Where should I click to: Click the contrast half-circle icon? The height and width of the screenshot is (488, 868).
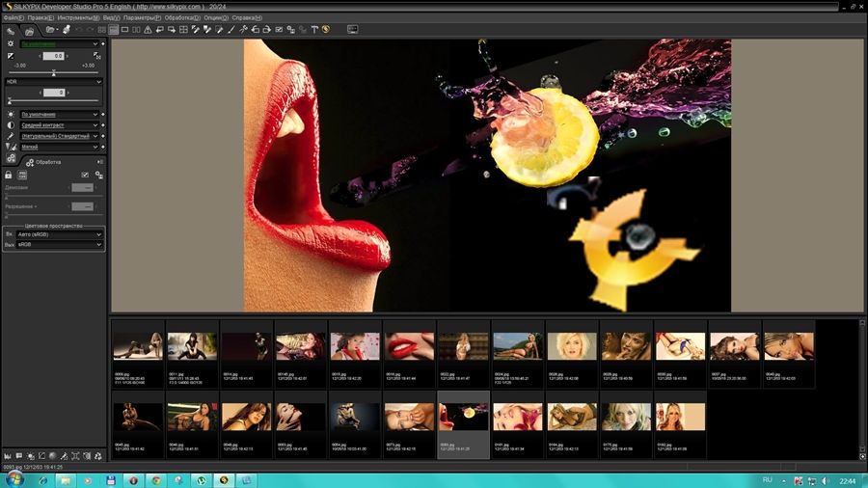pyautogui.click(x=11, y=125)
